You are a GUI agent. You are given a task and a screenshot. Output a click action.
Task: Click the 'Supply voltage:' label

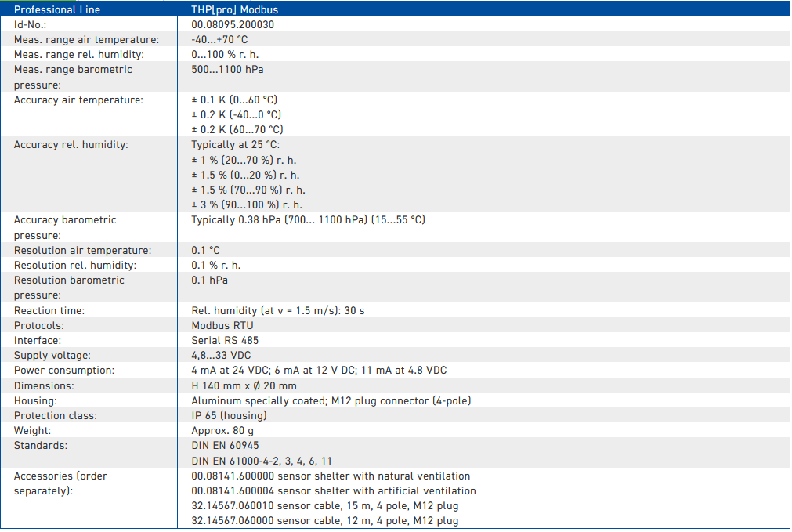tap(52, 355)
